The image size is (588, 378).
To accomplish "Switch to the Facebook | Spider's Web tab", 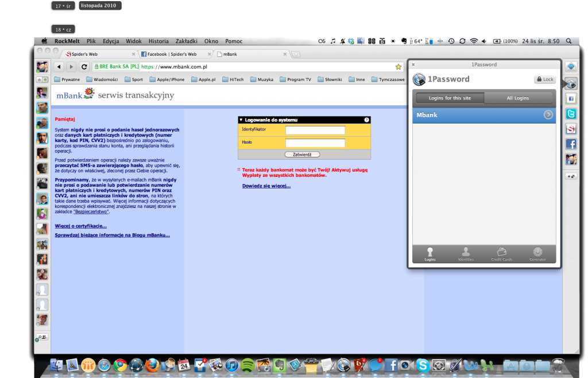I will (176, 54).
